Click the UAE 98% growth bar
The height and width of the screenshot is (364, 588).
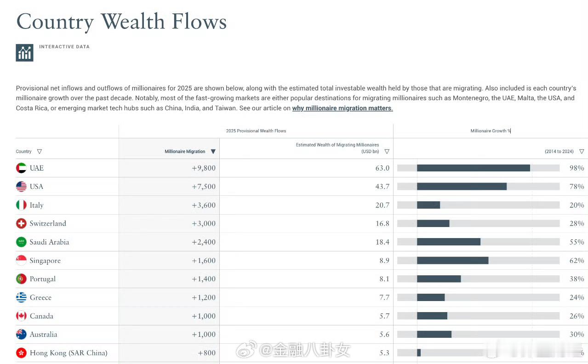pos(473,168)
